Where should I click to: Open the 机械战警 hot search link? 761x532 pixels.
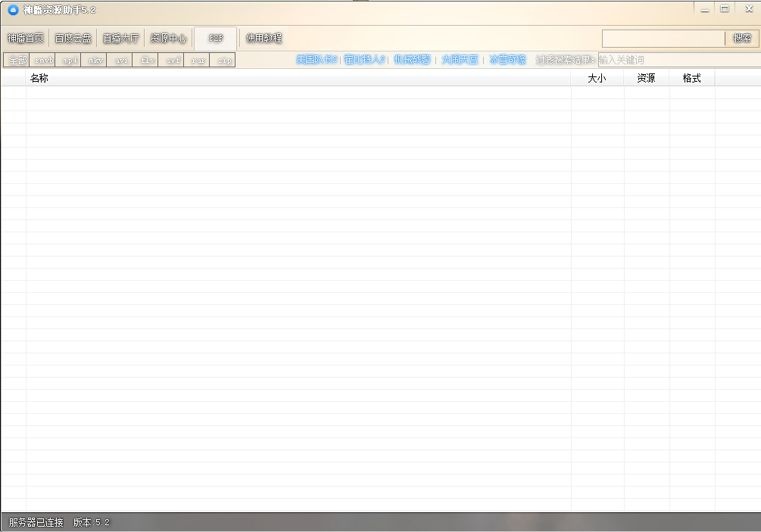[x=412, y=60]
